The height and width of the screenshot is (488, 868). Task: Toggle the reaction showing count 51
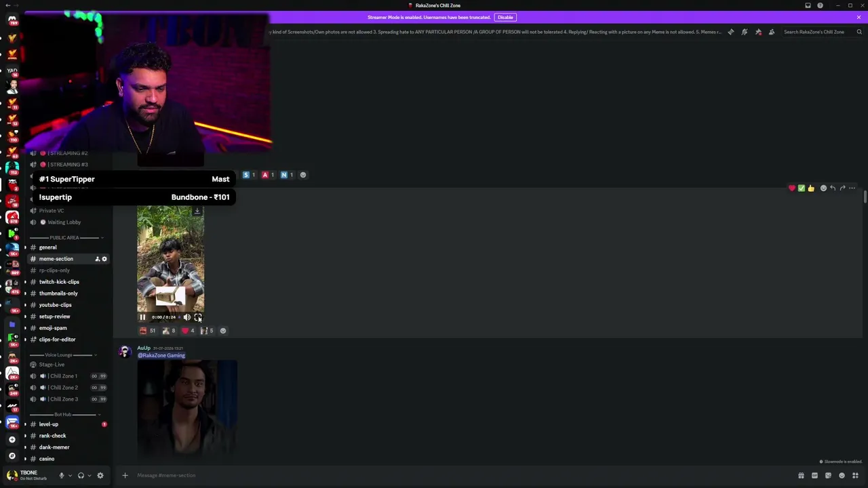(x=147, y=331)
